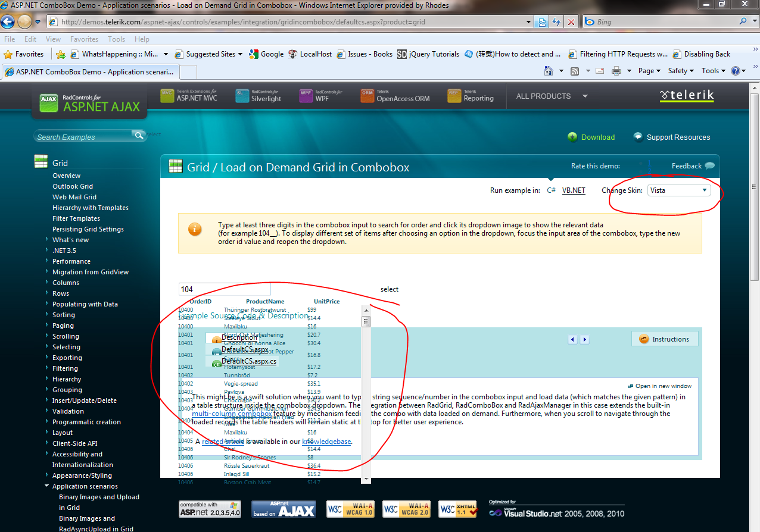Click the dropdown list scroll up arrow
Screen dimensions: 760x532
366,311
